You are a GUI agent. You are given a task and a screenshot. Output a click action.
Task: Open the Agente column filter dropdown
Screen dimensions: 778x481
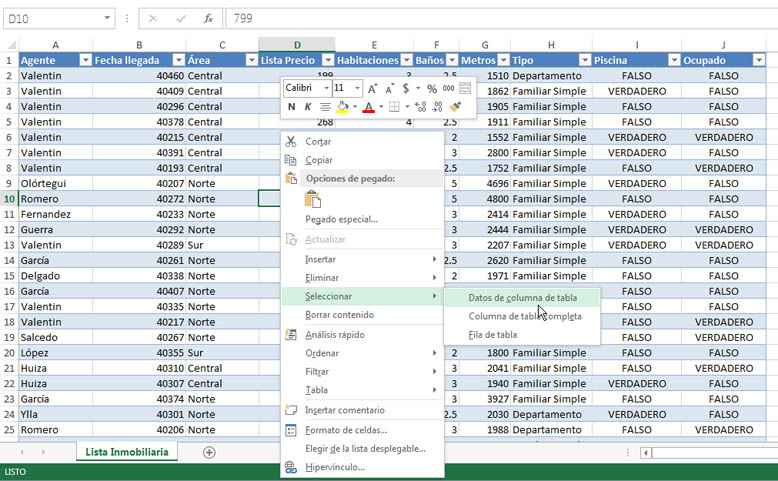[x=84, y=60]
